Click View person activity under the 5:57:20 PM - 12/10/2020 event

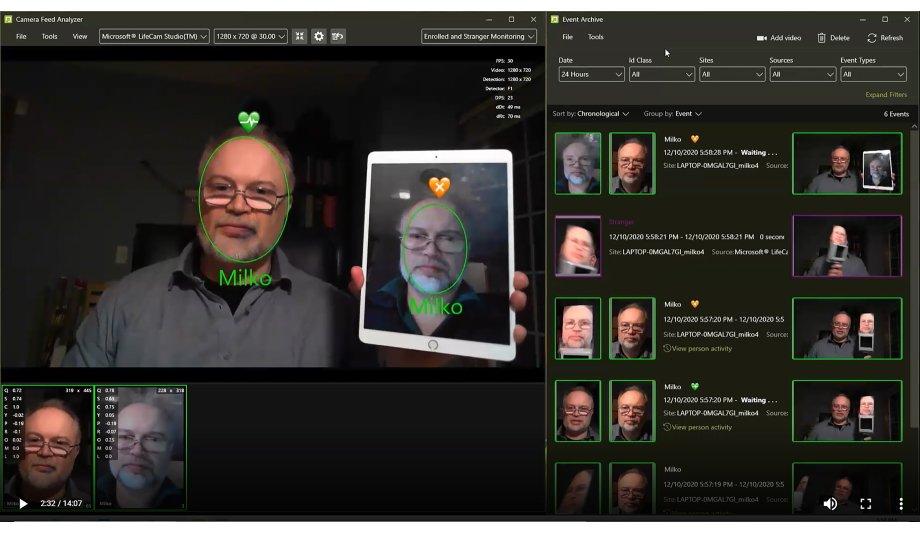(x=698, y=349)
